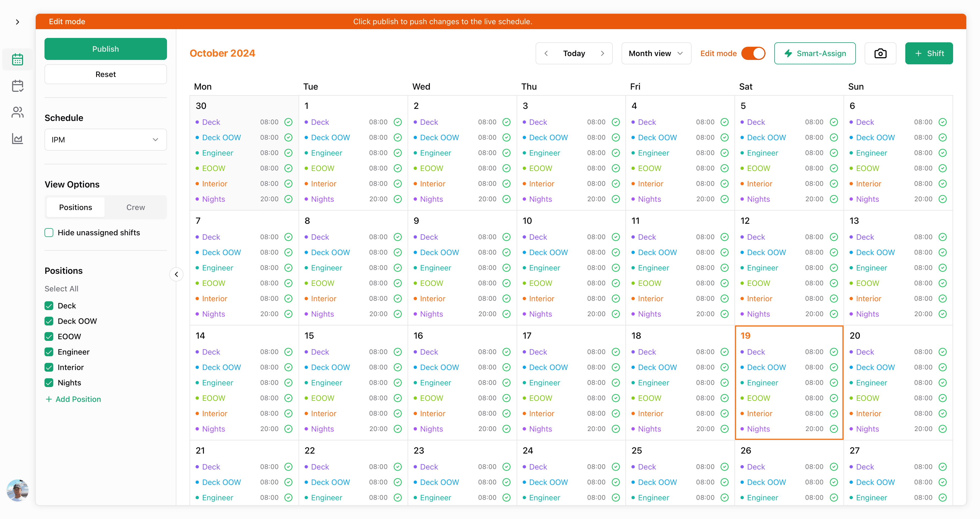
Task: Click check icon for Interior on Oct 11
Action: 724,299
